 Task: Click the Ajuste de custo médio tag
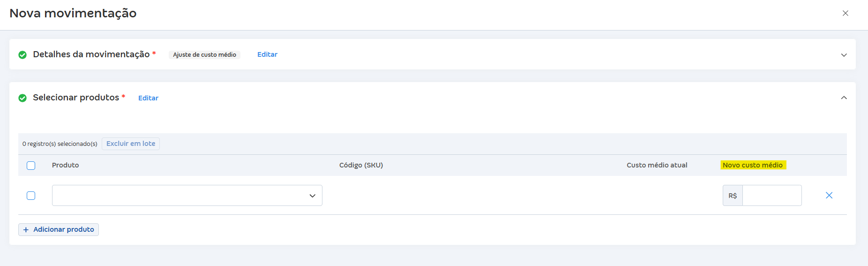[x=204, y=55]
